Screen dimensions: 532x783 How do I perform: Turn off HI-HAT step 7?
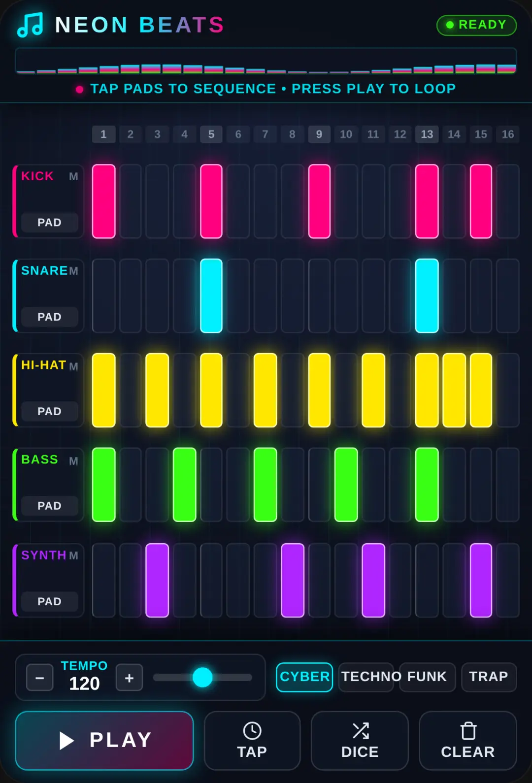pyautogui.click(x=266, y=390)
